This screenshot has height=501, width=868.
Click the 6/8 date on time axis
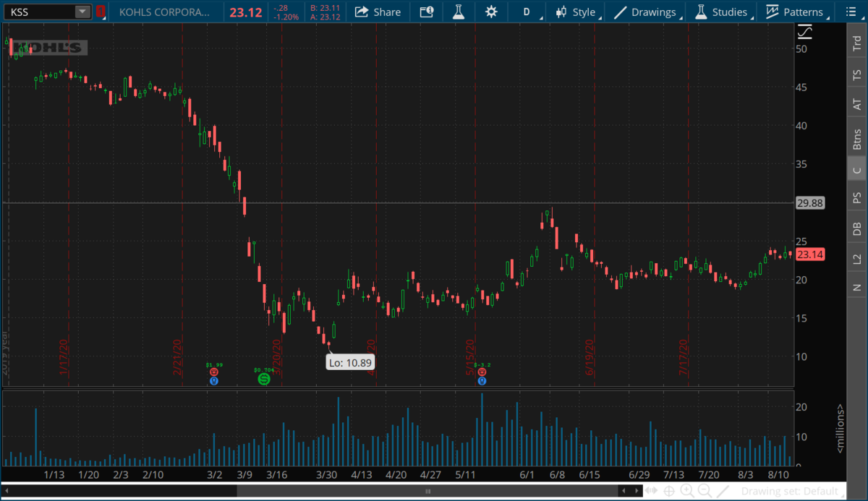(557, 475)
